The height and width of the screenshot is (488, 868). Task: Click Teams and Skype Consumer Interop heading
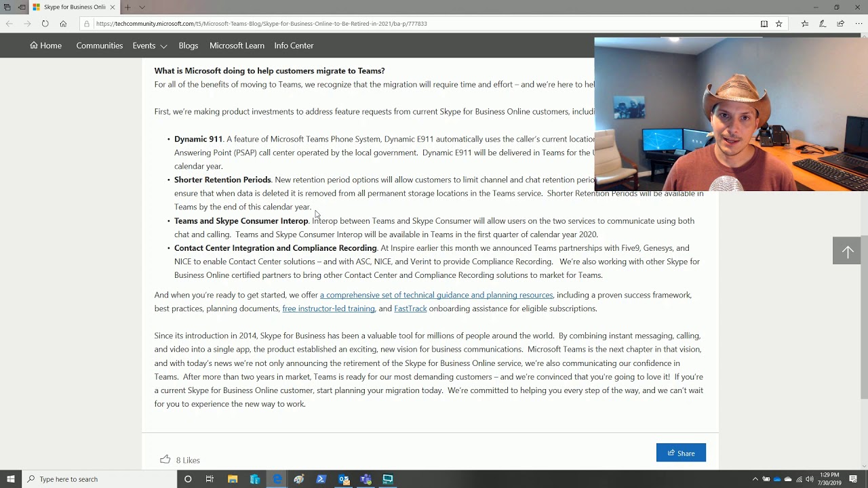click(x=241, y=221)
